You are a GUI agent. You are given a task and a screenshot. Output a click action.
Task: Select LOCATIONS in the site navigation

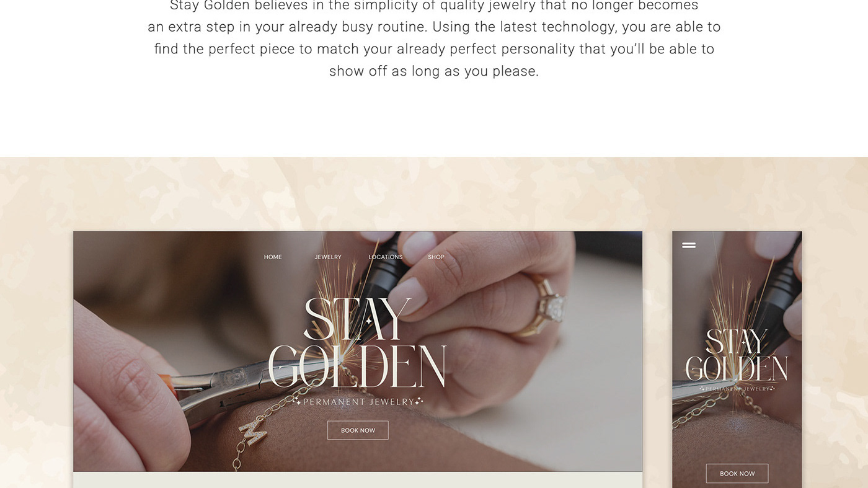[x=386, y=257]
